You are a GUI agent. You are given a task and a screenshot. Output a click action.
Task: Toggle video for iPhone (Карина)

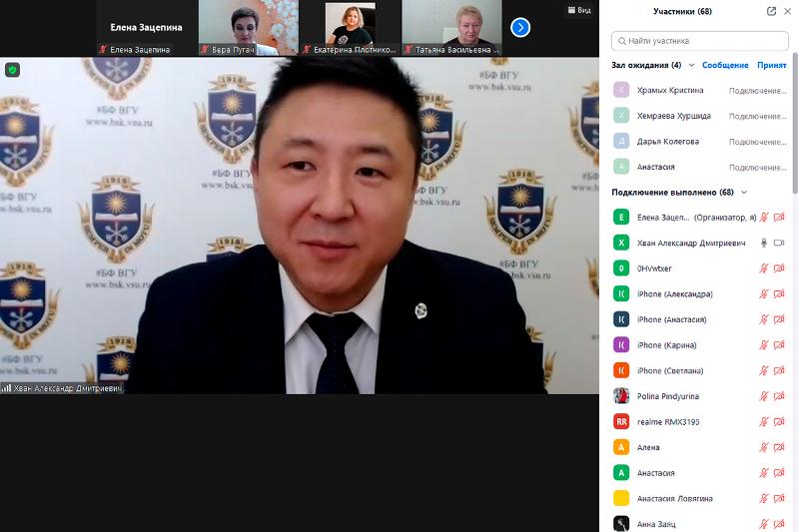coord(779,345)
